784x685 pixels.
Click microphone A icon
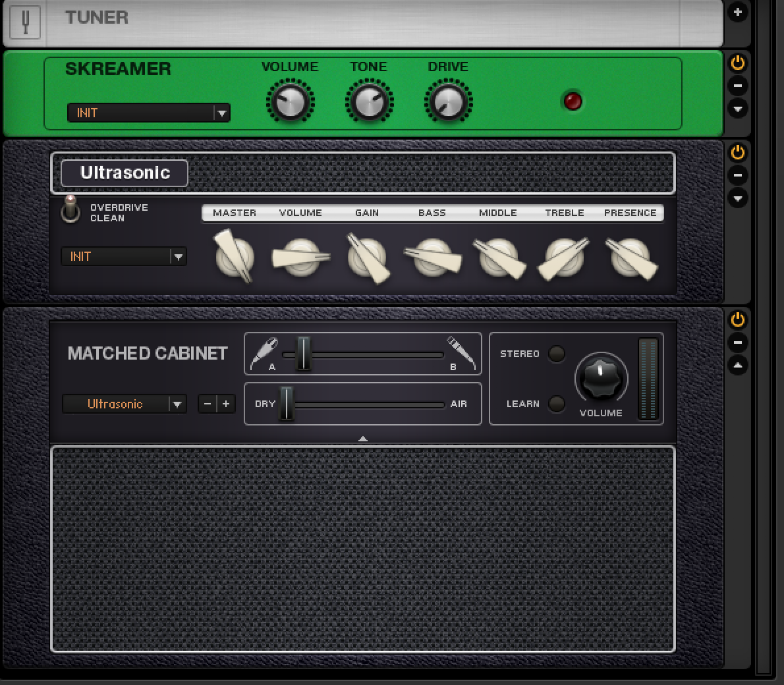click(264, 354)
